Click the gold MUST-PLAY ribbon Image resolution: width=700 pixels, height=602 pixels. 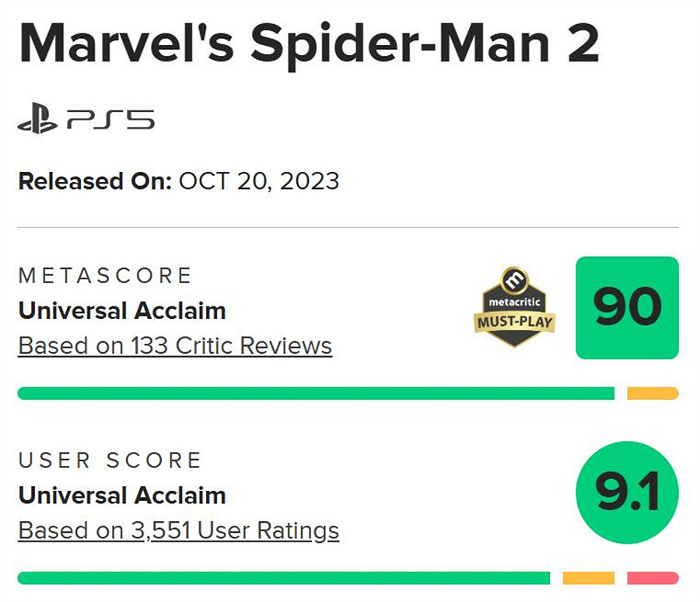(x=514, y=320)
